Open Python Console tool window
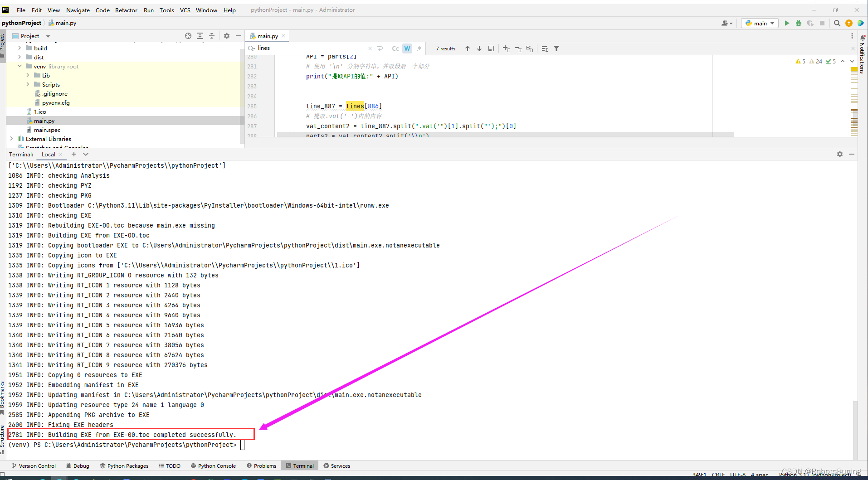 (213, 465)
